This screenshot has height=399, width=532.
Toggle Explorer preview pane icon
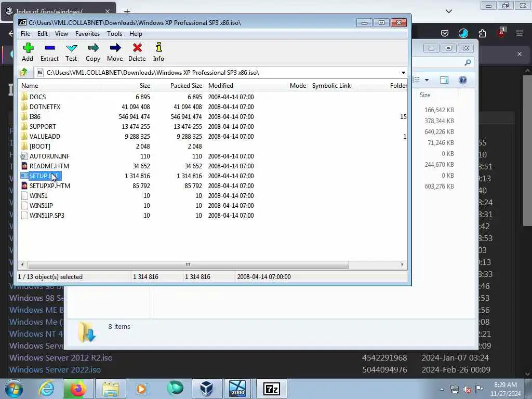click(444, 80)
